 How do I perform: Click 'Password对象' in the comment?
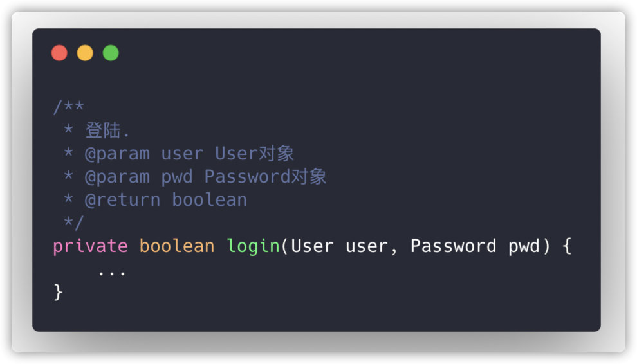coord(265,177)
